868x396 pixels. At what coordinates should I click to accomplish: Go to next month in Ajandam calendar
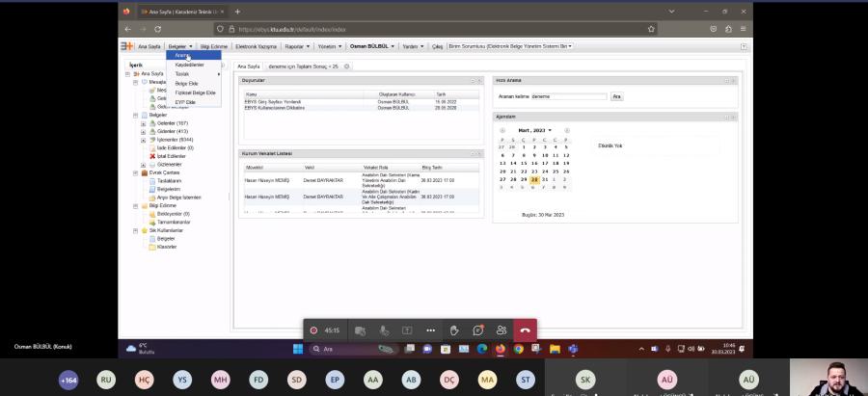coord(566,130)
